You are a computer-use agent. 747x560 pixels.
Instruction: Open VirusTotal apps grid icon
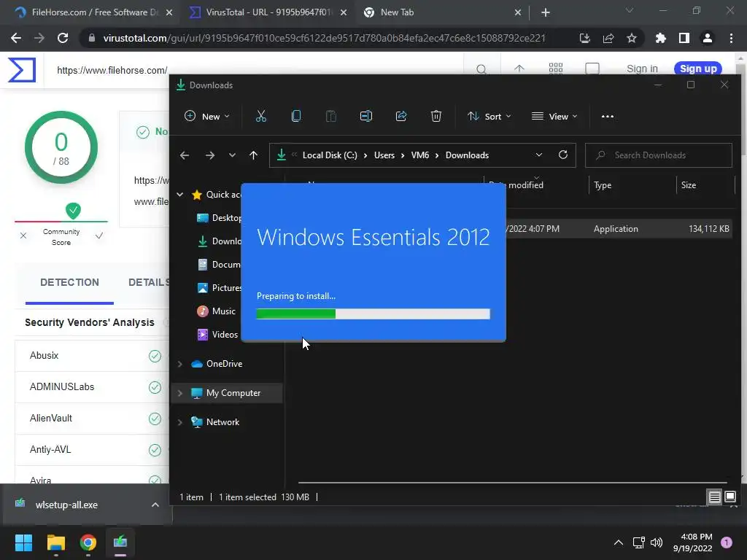(555, 69)
